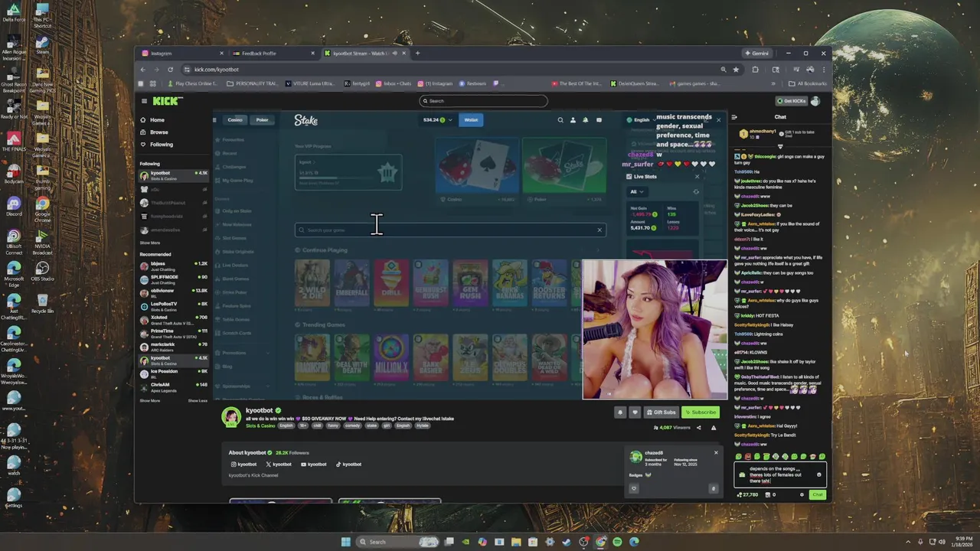Viewport: 980px width, 551px height.
Task: Open the Kick hamburger menu
Action: pos(144,101)
